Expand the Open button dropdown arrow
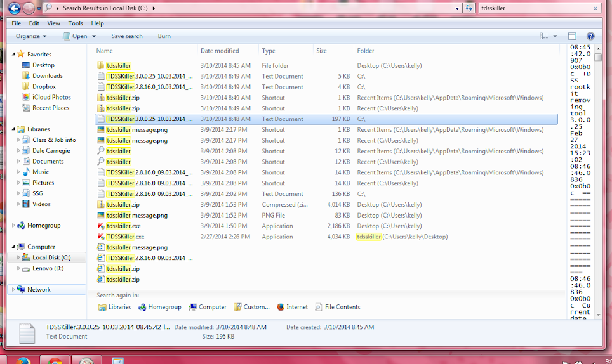The image size is (612, 364). (x=94, y=36)
